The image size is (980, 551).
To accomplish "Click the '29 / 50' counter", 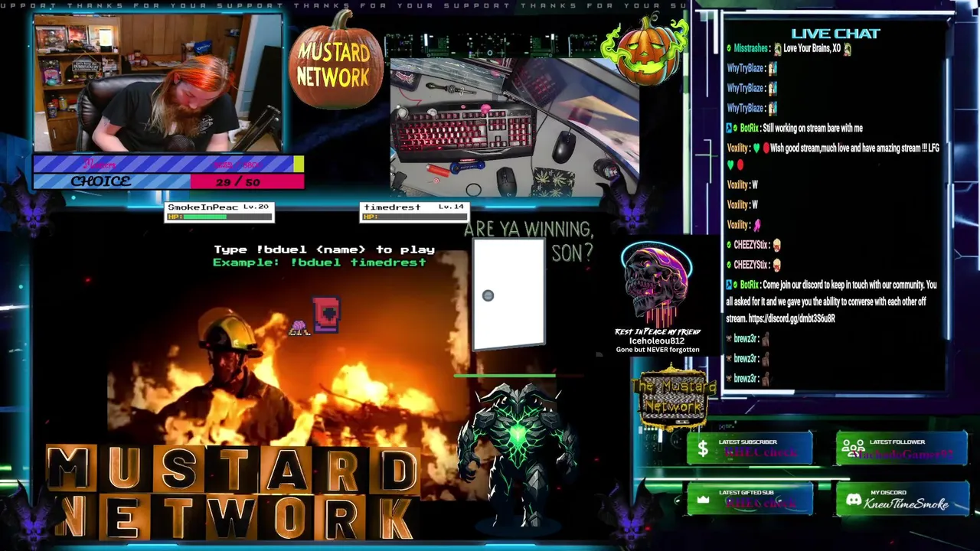I will (238, 182).
